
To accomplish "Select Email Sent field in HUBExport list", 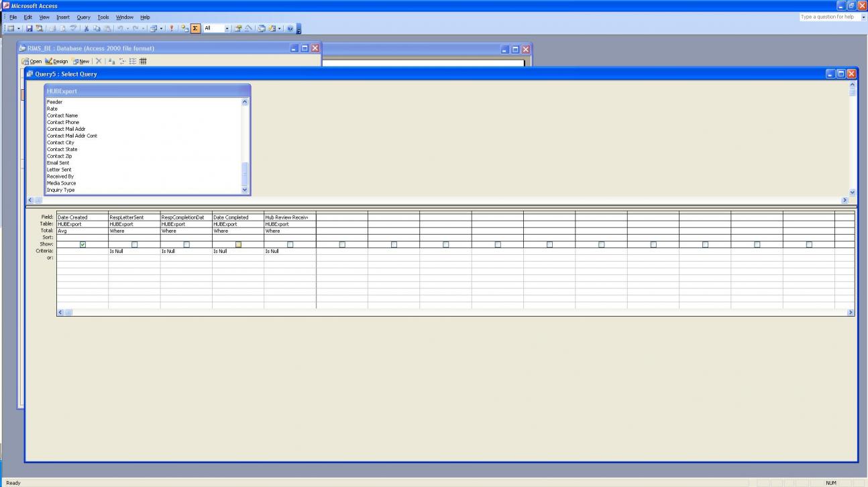I will coord(58,163).
